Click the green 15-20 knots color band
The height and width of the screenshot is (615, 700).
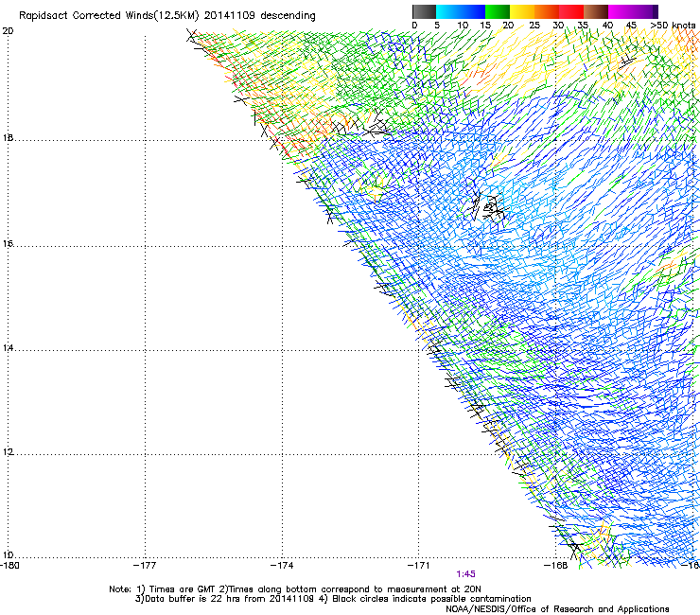click(x=498, y=11)
